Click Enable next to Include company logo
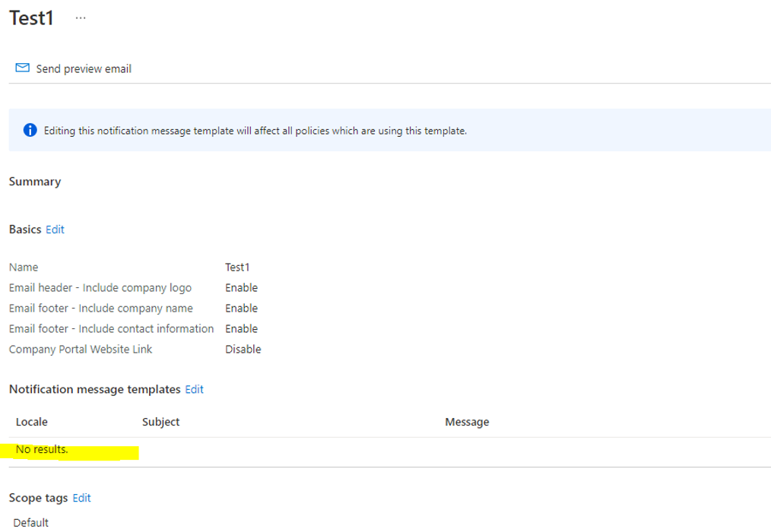Viewport: 771px width, 532px height. pyautogui.click(x=242, y=287)
